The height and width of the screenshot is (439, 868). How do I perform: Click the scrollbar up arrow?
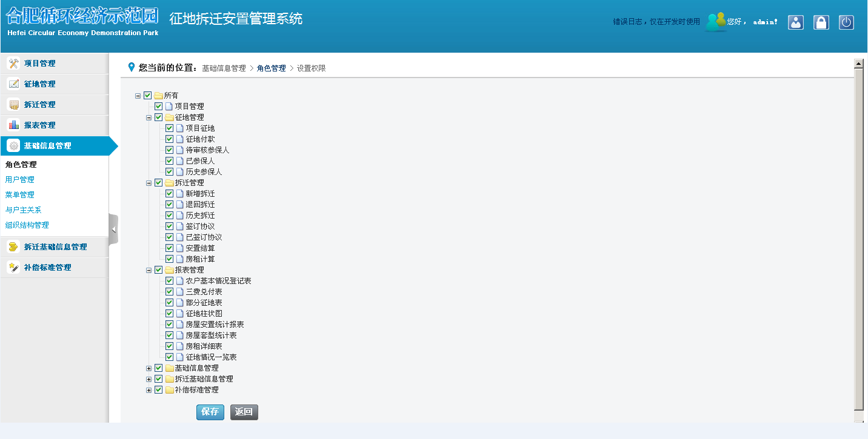pos(858,64)
